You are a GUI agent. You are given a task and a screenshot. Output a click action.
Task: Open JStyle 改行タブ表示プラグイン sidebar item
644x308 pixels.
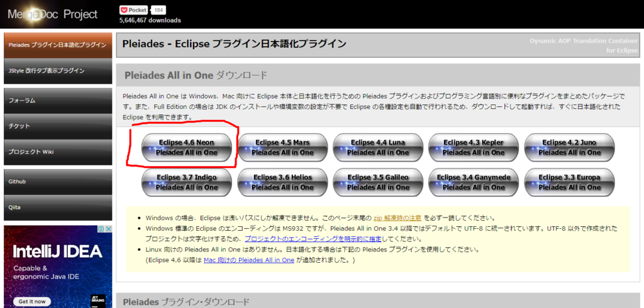click(x=58, y=71)
